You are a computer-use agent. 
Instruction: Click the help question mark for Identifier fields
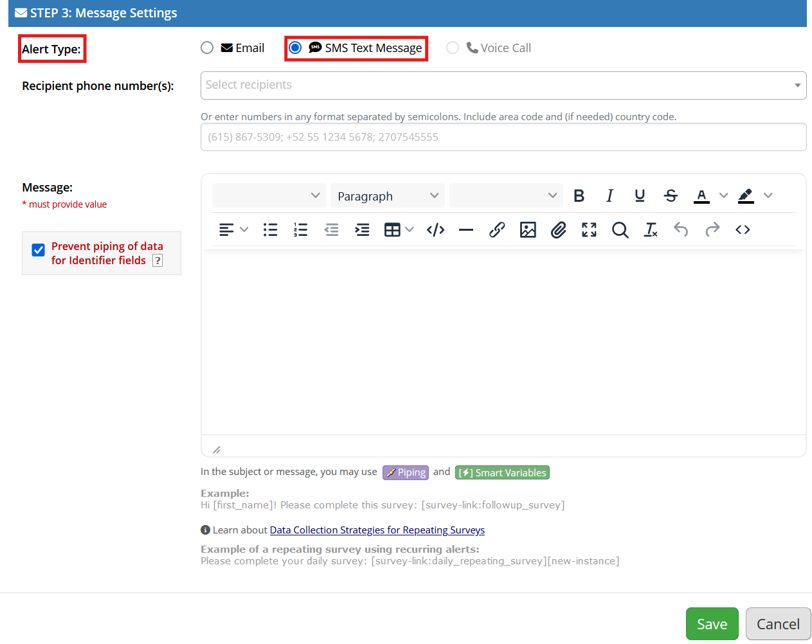pos(158,260)
